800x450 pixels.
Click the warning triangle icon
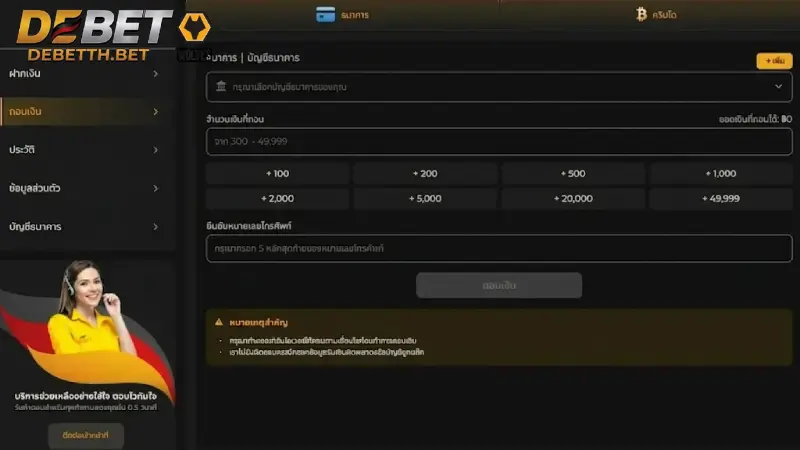219,322
